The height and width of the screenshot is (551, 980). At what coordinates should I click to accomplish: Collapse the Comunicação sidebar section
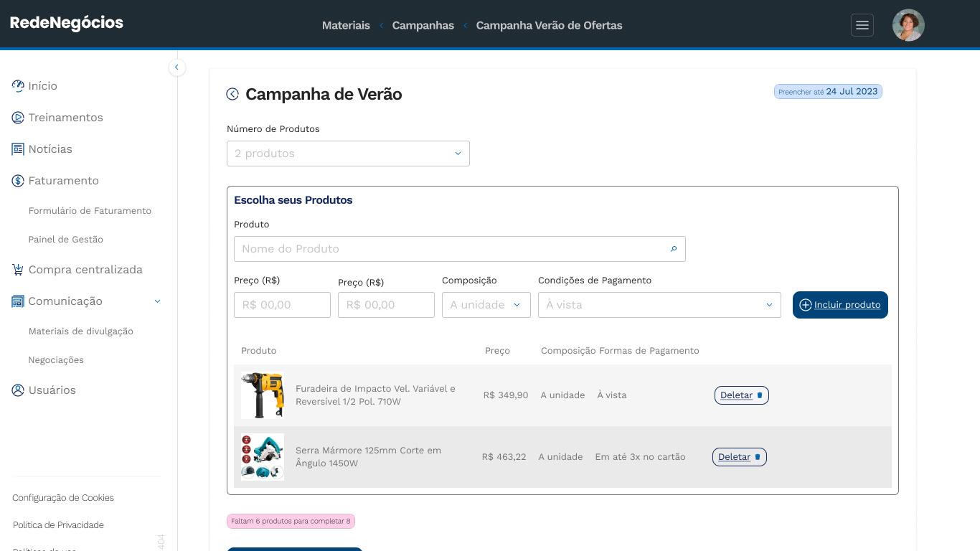pos(158,301)
